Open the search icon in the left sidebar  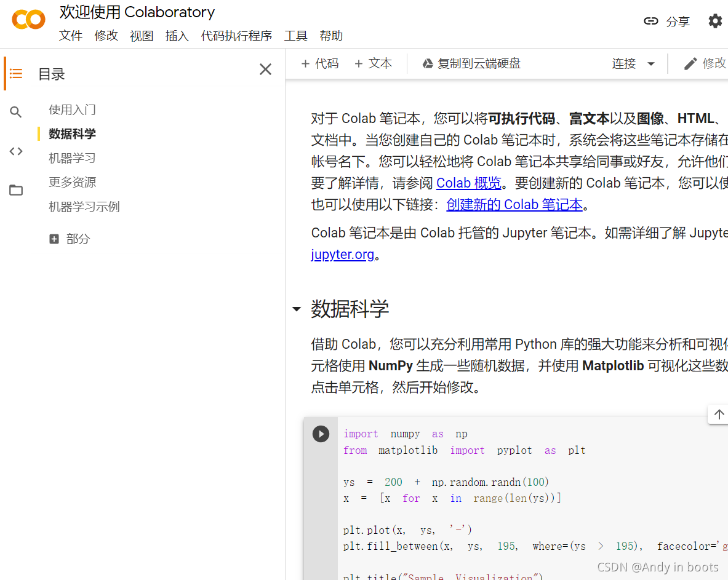pyautogui.click(x=16, y=112)
